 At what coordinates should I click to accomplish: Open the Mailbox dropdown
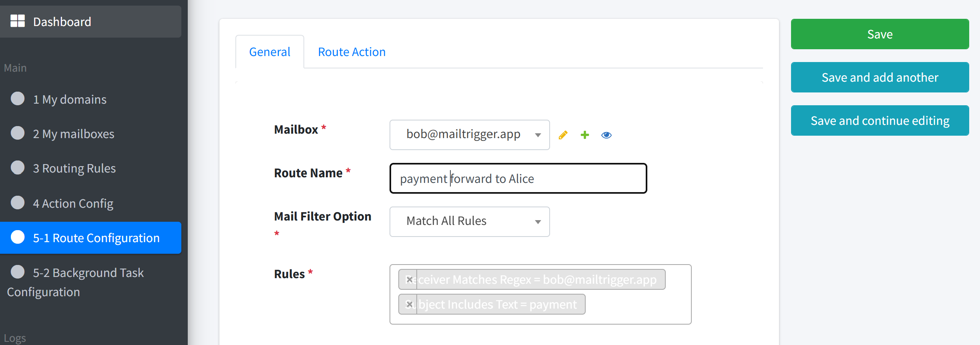click(470, 135)
